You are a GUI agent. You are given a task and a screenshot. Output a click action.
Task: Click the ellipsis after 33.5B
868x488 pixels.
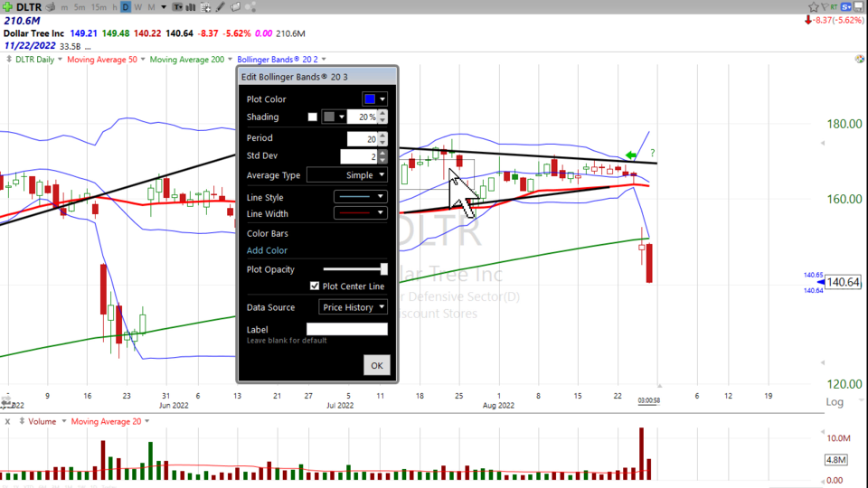tap(89, 47)
